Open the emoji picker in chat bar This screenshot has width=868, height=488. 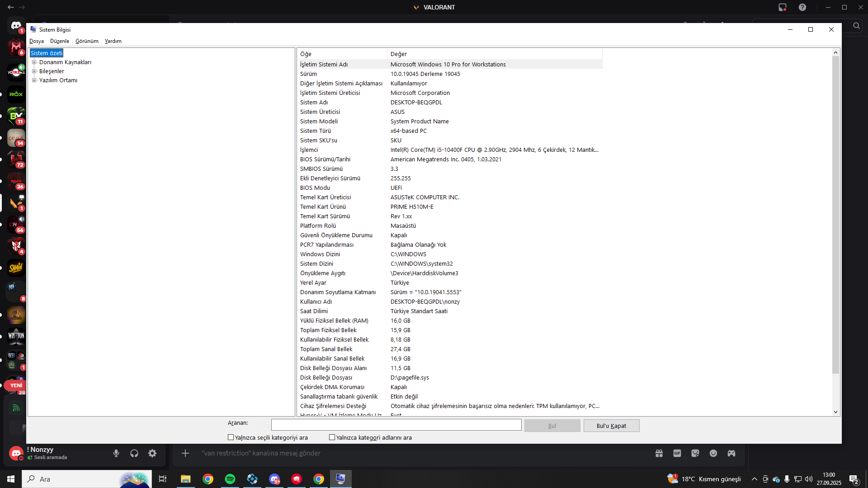click(713, 453)
